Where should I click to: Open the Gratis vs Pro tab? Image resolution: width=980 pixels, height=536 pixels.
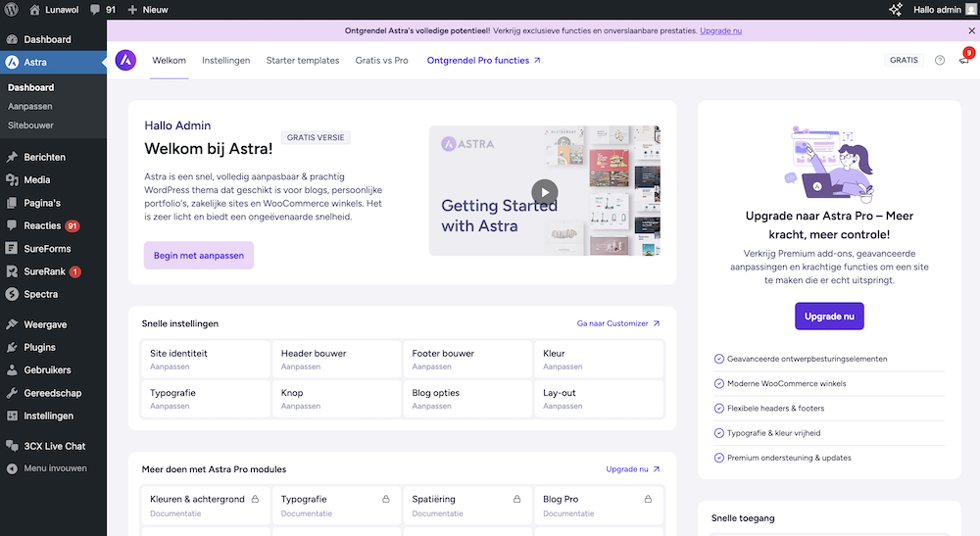(382, 60)
